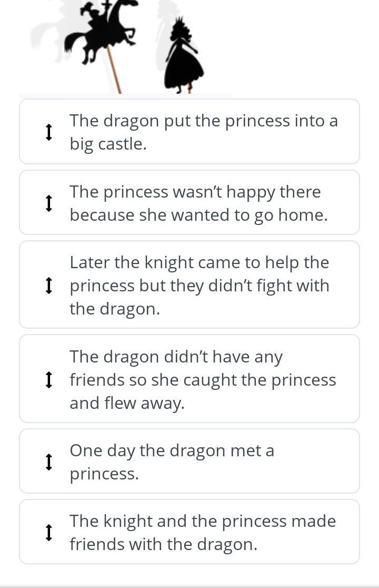This screenshot has height=588, width=379.
Task: Click the text 'friends with the dragon.'
Action: point(163,544)
